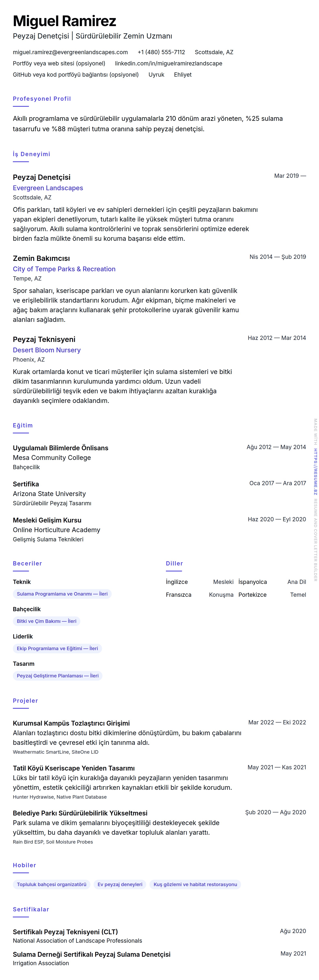Click the Kurumsal Kampüs Tozlaştırıcı Girişimi project title
319x980 pixels.
point(71,723)
